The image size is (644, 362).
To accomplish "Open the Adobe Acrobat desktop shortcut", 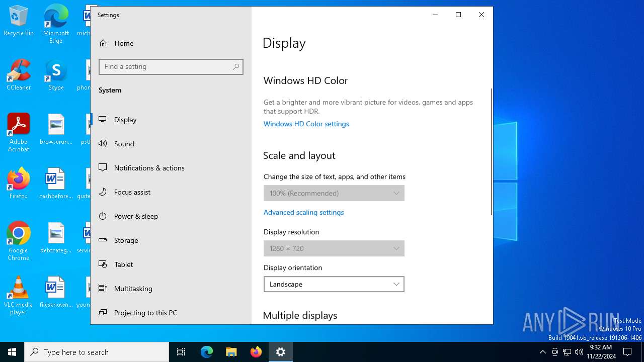I will point(19,133).
